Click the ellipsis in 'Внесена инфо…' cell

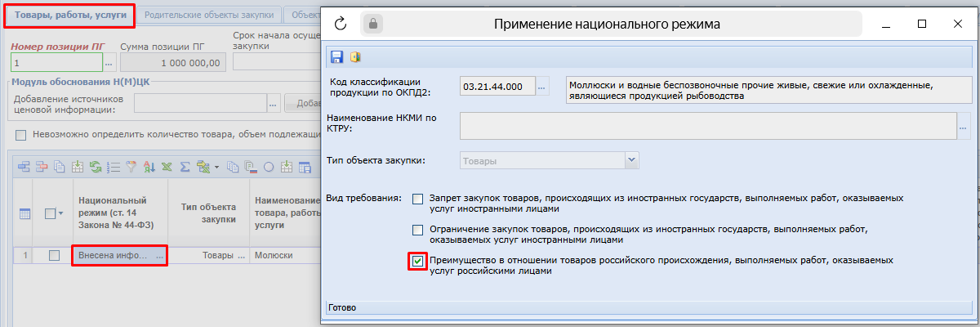(x=159, y=255)
